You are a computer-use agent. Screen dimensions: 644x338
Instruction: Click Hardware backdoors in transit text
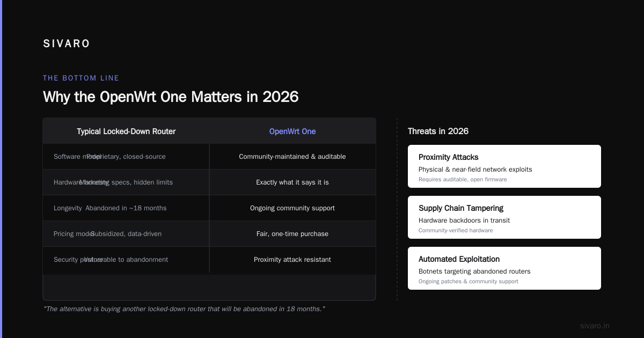(x=464, y=221)
